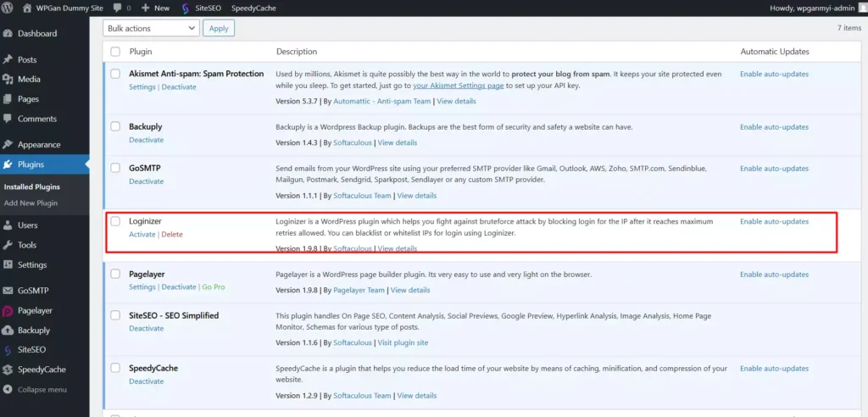Click the plus icon beside New
Viewport: 868px width, 417px height.
pyautogui.click(x=146, y=8)
